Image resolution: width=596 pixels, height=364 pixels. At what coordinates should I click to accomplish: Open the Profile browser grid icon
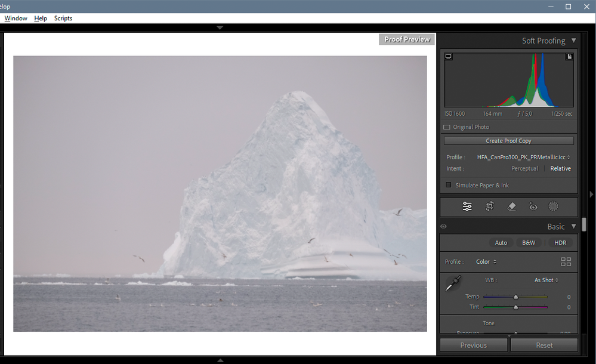(566, 262)
